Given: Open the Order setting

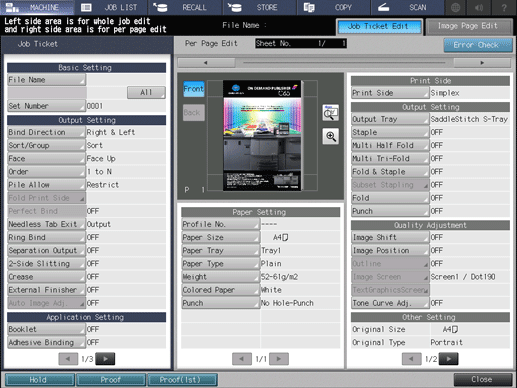Looking at the screenshot, I should point(46,172).
